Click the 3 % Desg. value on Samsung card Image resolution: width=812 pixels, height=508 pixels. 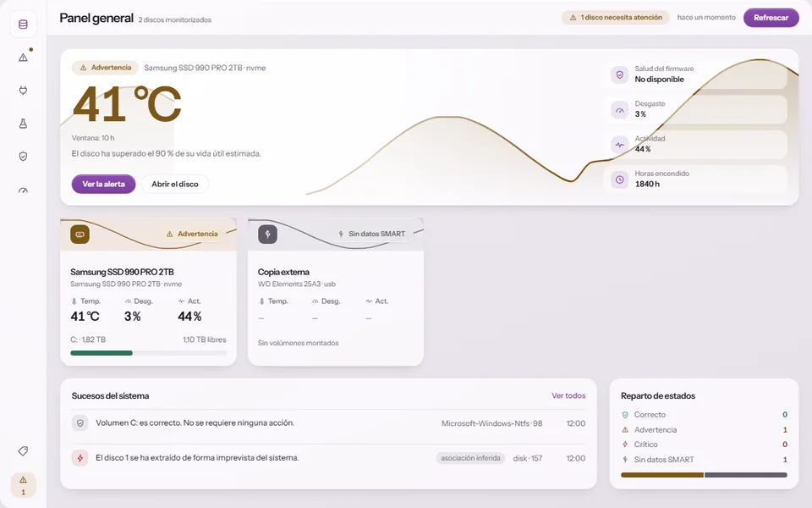point(133,316)
